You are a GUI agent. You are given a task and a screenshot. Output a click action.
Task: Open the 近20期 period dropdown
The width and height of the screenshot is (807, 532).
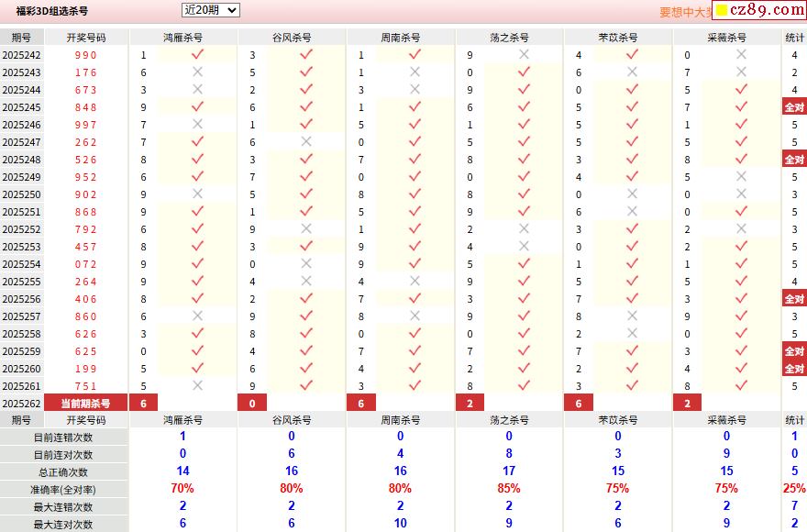coord(211,10)
